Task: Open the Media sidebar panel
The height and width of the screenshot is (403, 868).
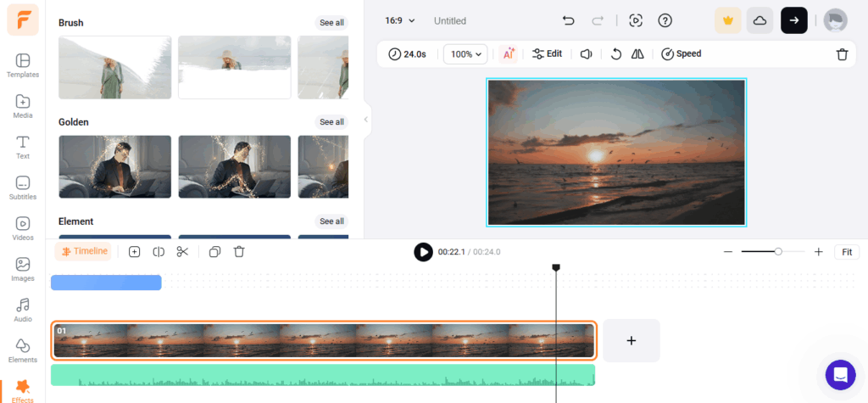Action: 23,106
